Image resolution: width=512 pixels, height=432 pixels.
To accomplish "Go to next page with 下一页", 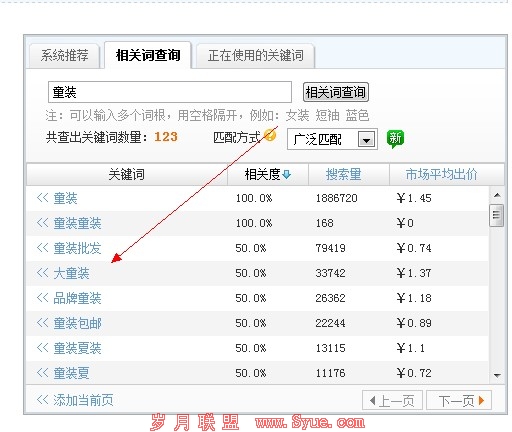I will tap(459, 400).
